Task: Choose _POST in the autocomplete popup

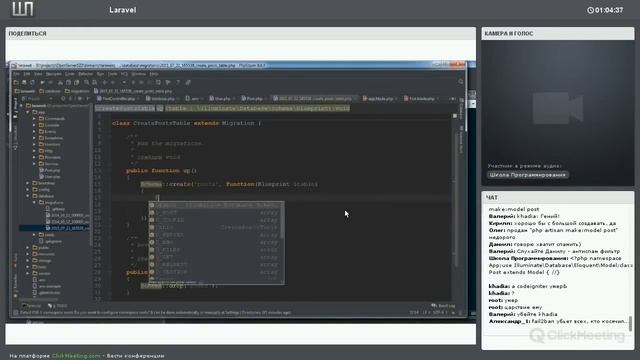Action: coord(214,213)
